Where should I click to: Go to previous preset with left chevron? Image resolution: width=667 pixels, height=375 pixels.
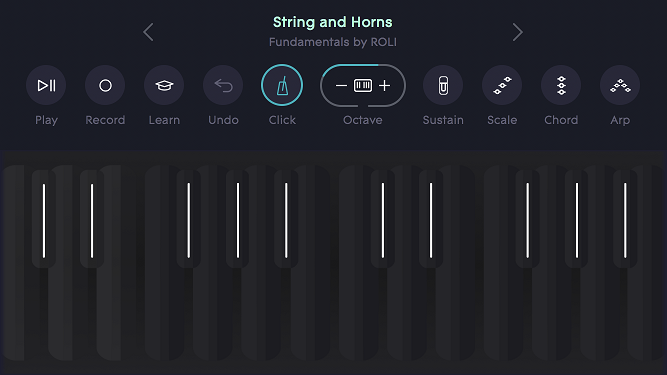(148, 32)
